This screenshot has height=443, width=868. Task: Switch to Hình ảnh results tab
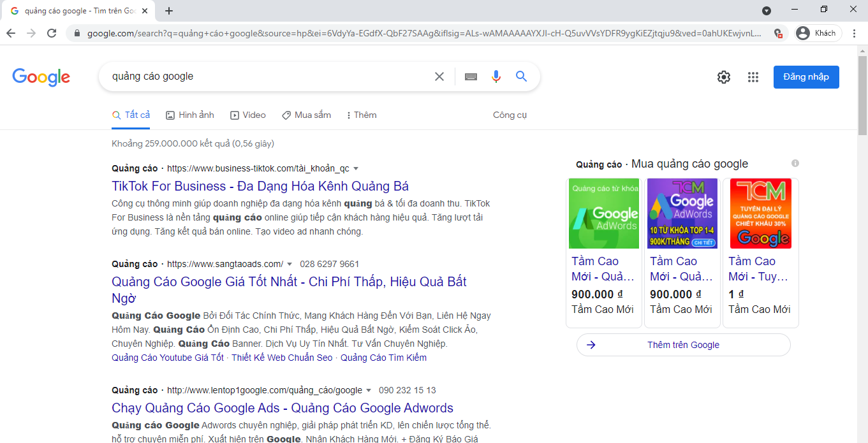[190, 115]
